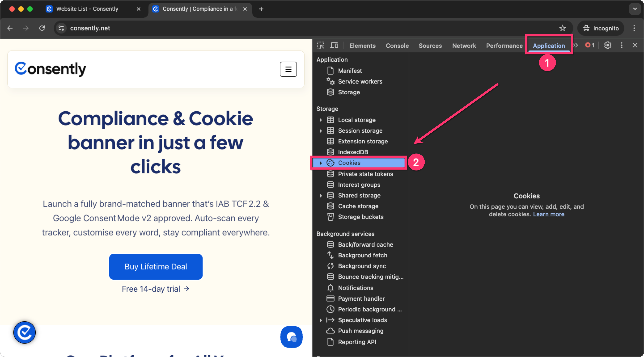Open Service workers panel
644x357 pixels.
pyautogui.click(x=360, y=82)
